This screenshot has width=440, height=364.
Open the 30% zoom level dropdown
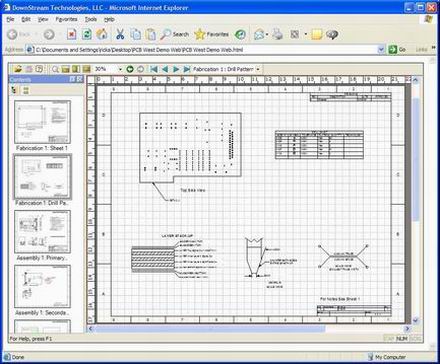tap(120, 69)
